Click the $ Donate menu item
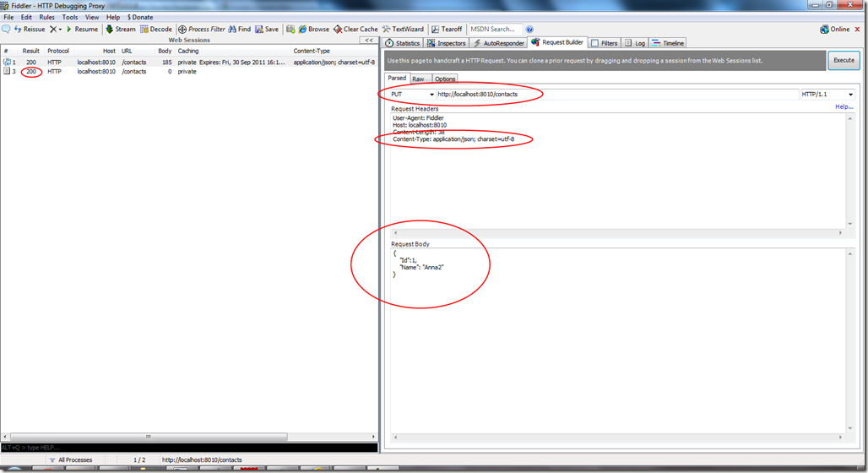 point(140,17)
